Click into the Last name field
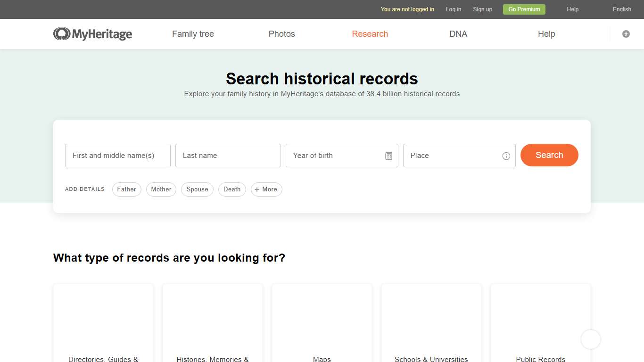This screenshot has width=644, height=362. [228, 156]
